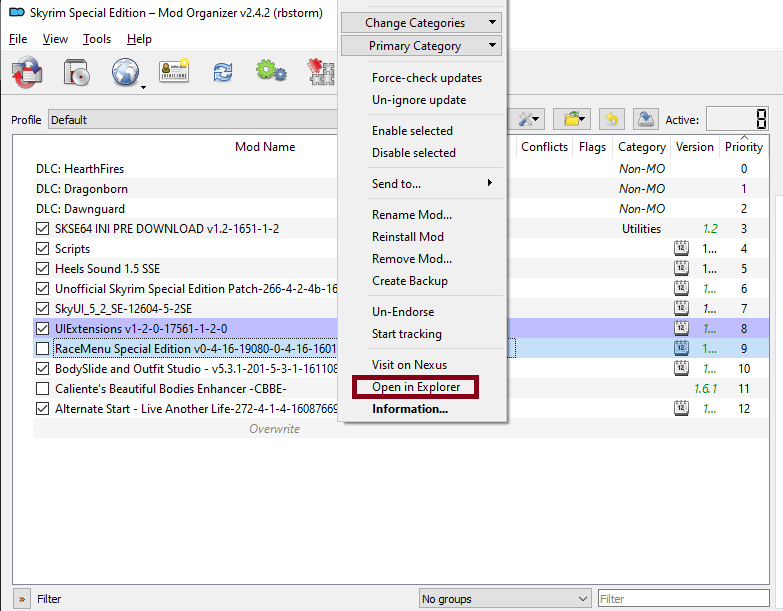The width and height of the screenshot is (783, 611).
Task: Uncheck SKSE64 INI PRE DOWNLOAD mod
Action: [42, 229]
